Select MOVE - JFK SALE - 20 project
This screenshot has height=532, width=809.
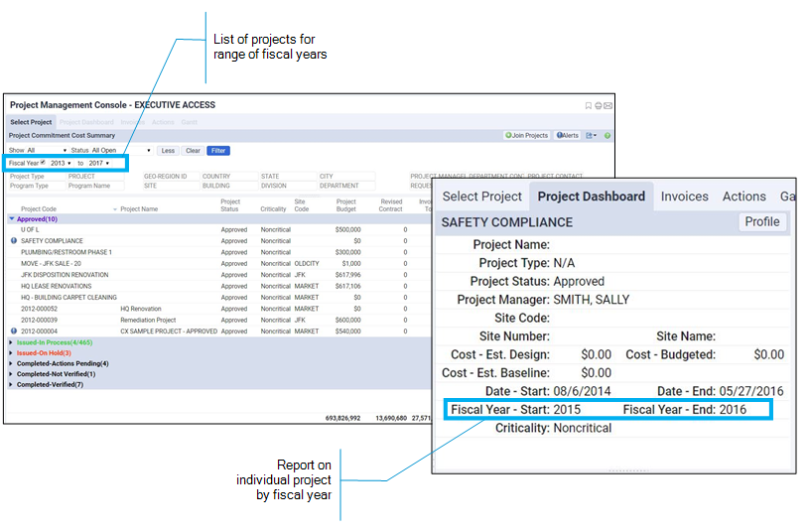point(51,264)
